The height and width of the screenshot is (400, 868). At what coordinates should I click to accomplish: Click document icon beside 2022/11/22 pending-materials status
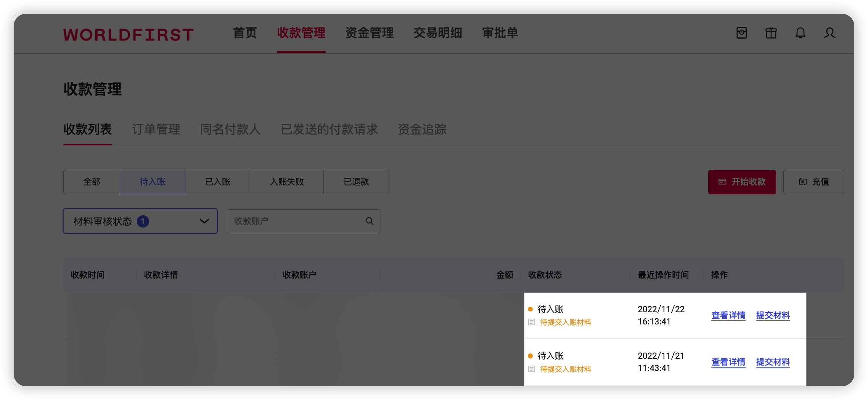click(532, 322)
